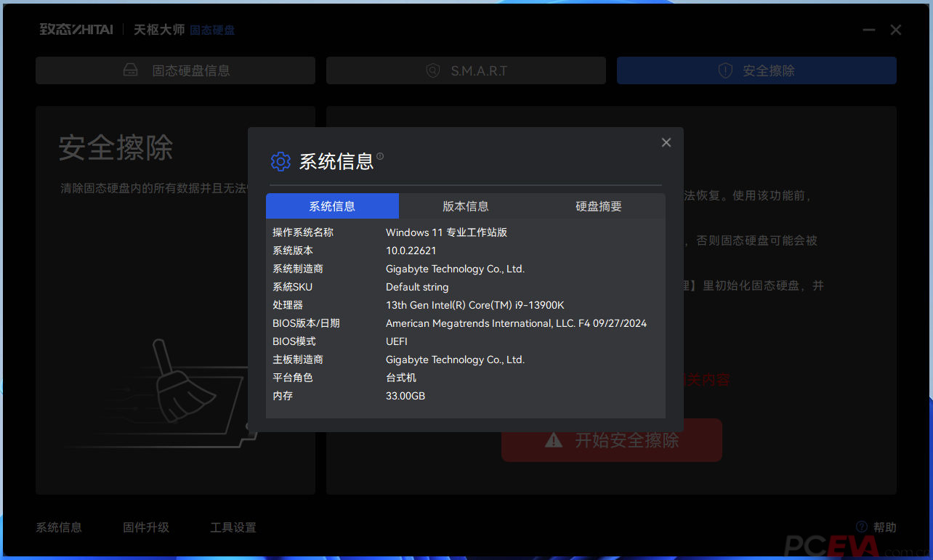
Task: Open help via the question-mark icon
Action: pyautogui.click(x=862, y=527)
